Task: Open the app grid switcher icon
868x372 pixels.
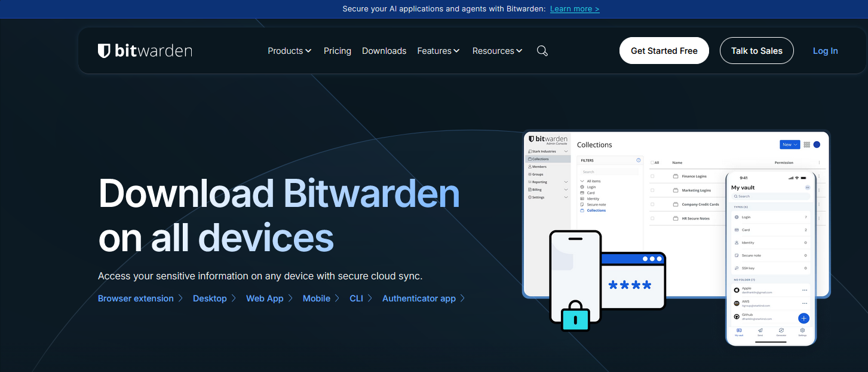Action: pyautogui.click(x=807, y=145)
